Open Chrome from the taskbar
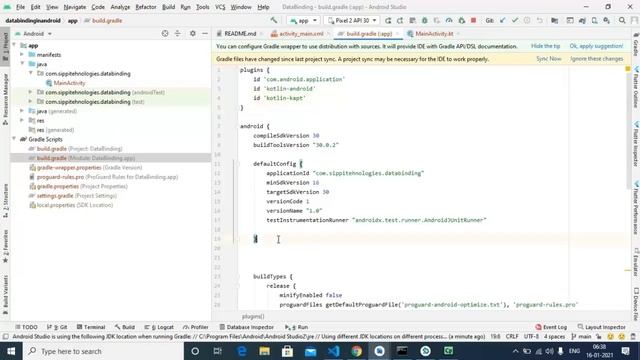This screenshot has height=360, width=640. (357, 351)
